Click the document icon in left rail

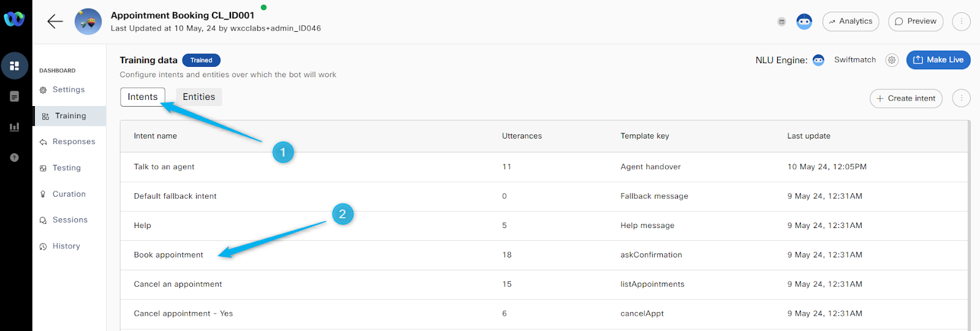pos(15,96)
